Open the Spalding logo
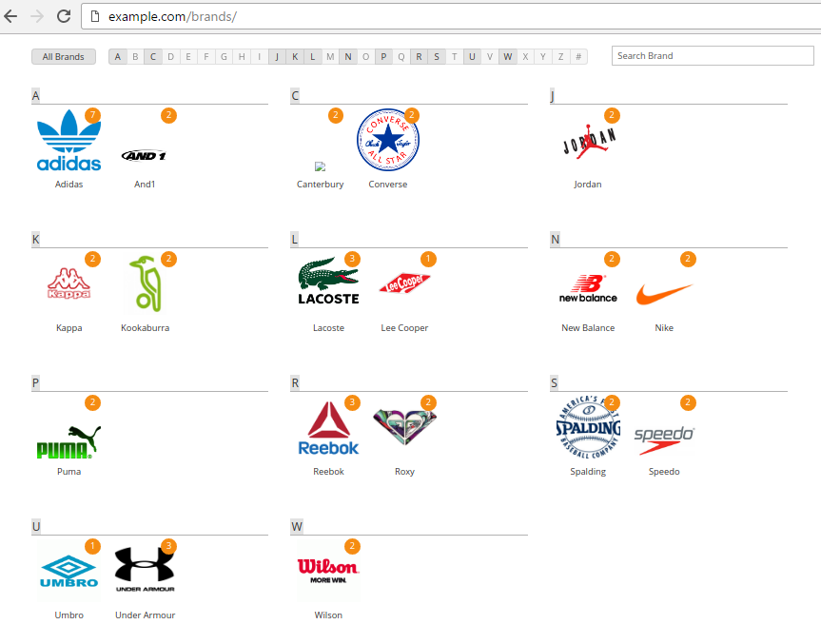Screen dimensions: 821x644 [588, 427]
